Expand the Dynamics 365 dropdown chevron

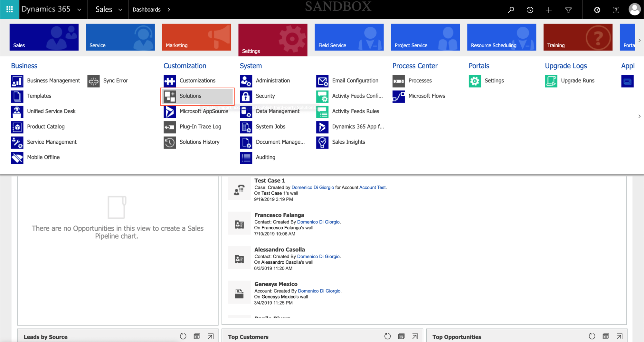(x=79, y=10)
